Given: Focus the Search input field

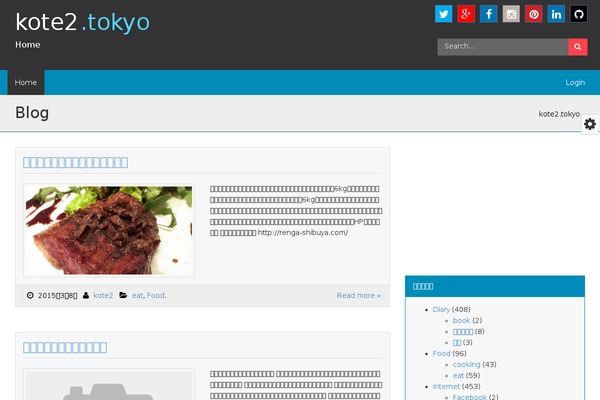Looking at the screenshot, I should pyautogui.click(x=502, y=47).
